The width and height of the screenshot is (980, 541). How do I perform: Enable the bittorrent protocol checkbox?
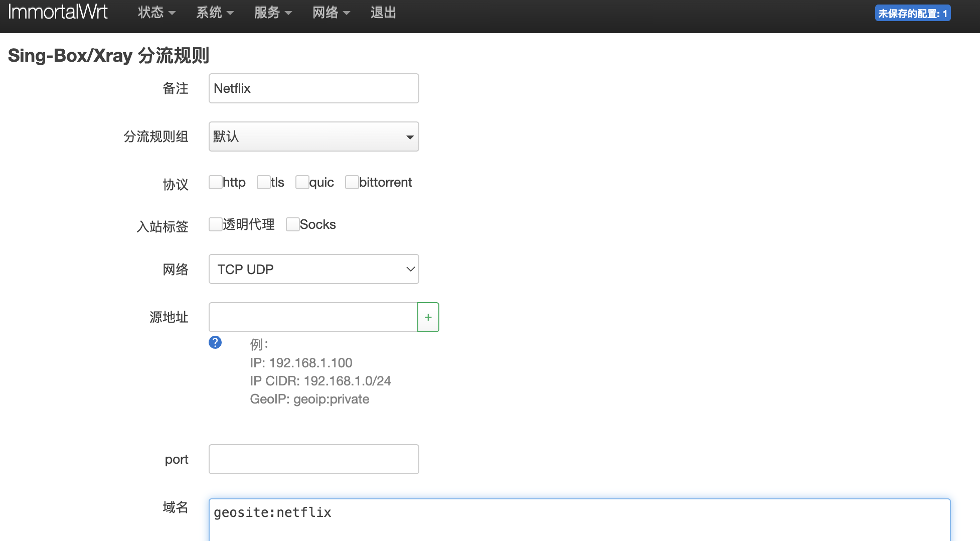click(x=352, y=182)
